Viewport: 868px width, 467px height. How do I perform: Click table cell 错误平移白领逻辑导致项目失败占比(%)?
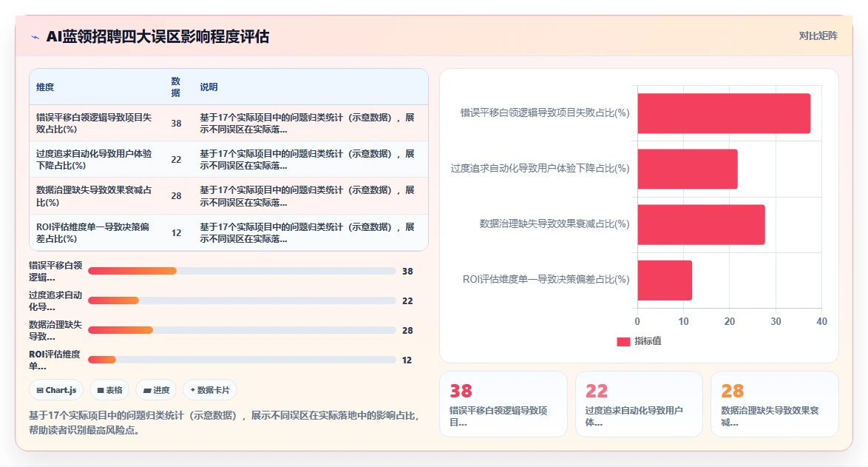point(94,123)
